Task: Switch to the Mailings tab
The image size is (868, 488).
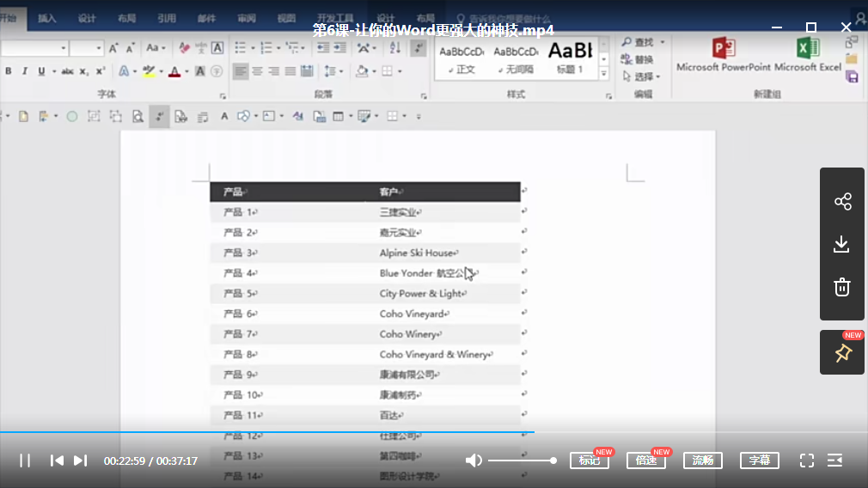Action: pyautogui.click(x=206, y=18)
